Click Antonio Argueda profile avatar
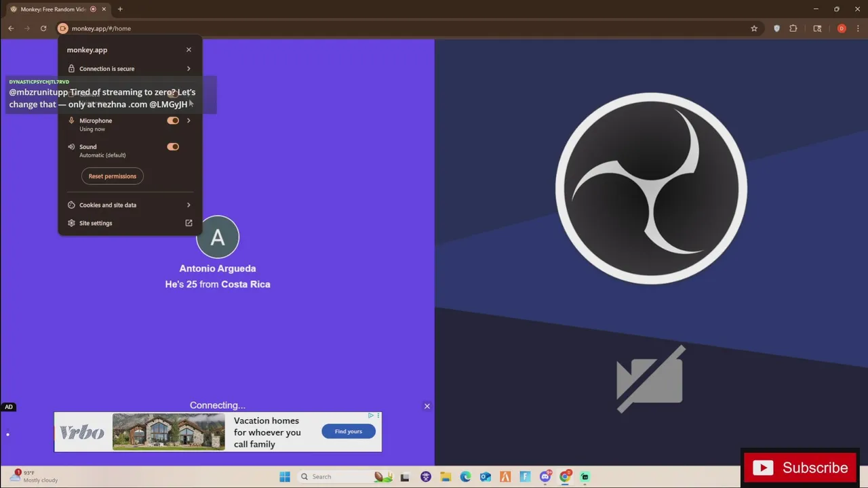868x488 pixels. (x=218, y=237)
